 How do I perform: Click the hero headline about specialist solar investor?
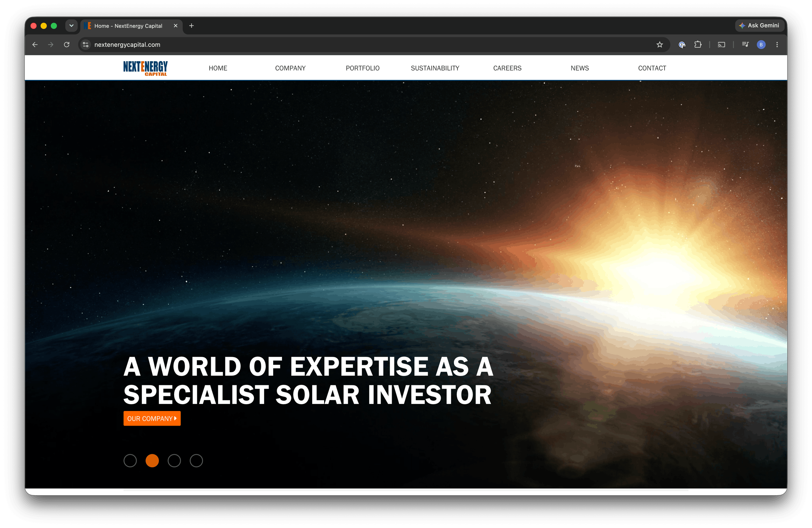[x=308, y=380]
